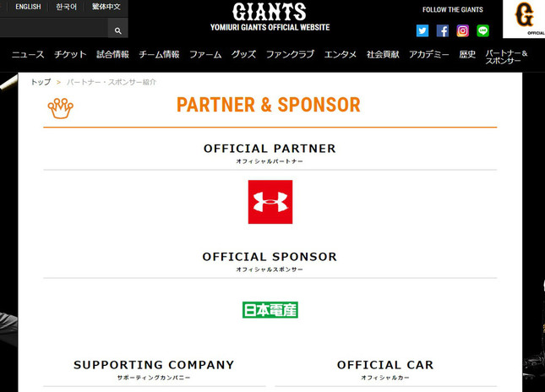Open the Giants LINE icon
545x392 pixels.
pyautogui.click(x=483, y=31)
